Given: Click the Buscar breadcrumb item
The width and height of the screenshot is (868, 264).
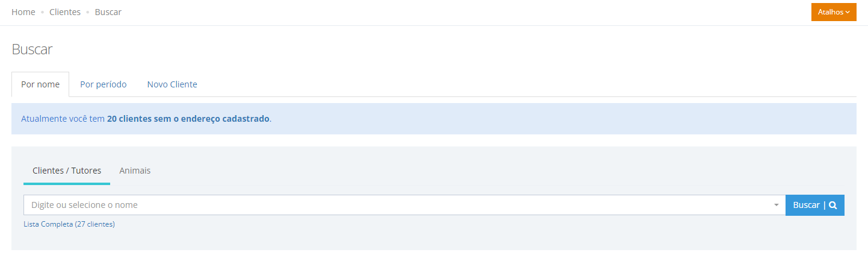Looking at the screenshot, I should (108, 12).
